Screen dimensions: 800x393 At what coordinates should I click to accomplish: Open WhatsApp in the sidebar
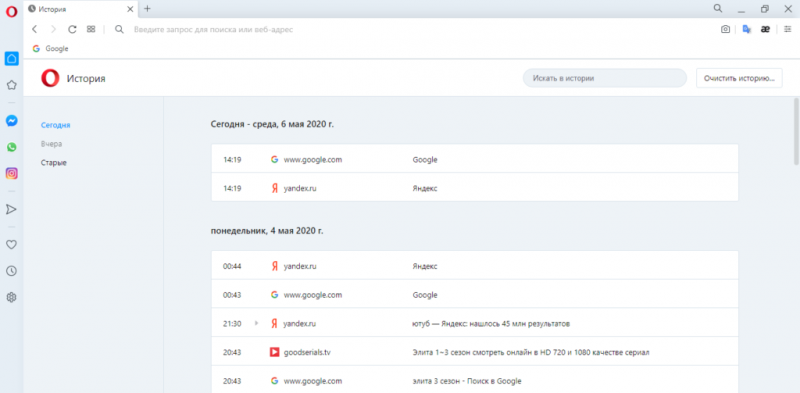tap(11, 147)
